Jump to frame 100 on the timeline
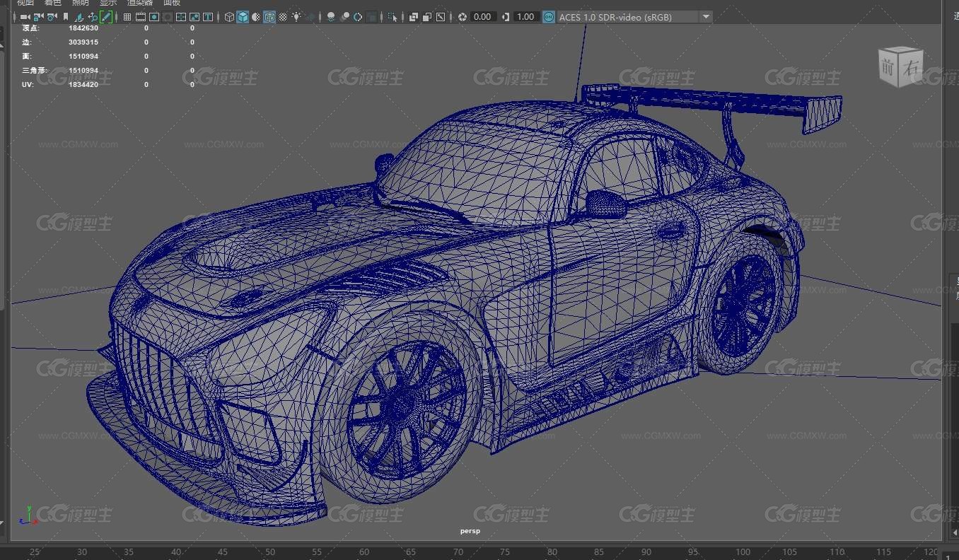Viewport: 959px width, 560px height. [x=743, y=553]
